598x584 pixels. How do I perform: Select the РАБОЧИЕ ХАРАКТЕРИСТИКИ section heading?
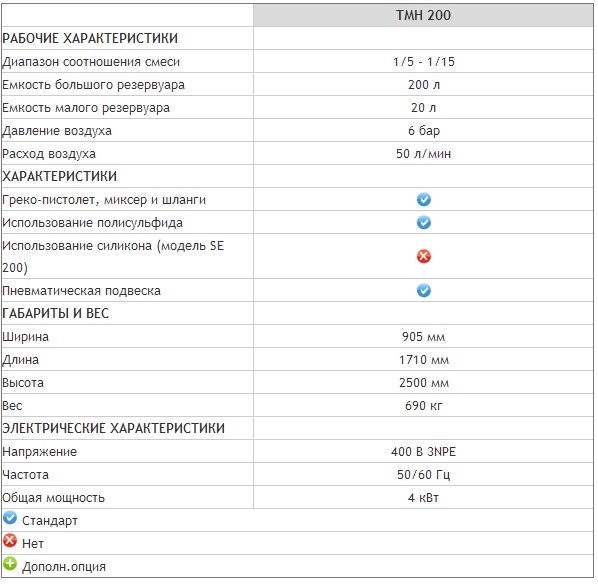click(x=90, y=39)
